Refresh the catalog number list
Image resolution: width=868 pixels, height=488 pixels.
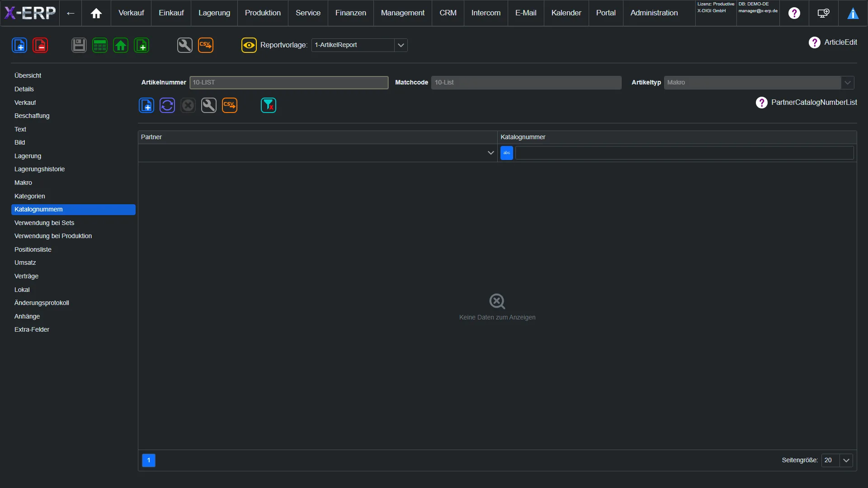(x=167, y=105)
